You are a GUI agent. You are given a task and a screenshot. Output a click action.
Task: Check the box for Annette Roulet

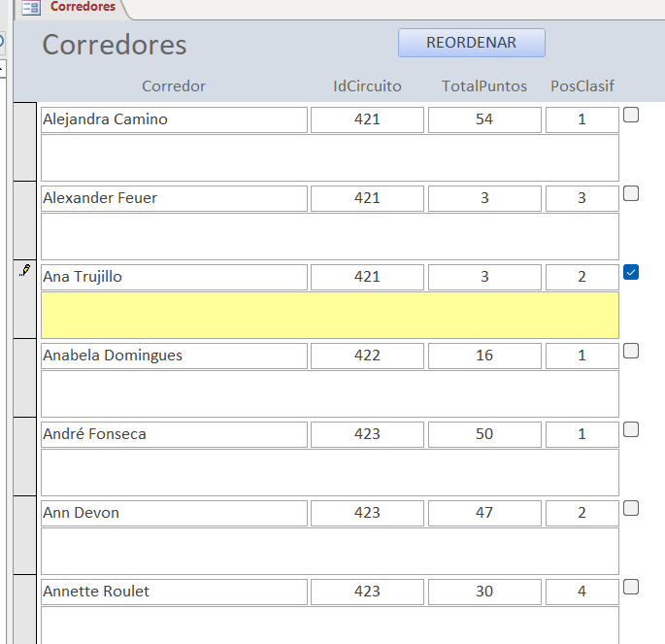(x=631, y=587)
